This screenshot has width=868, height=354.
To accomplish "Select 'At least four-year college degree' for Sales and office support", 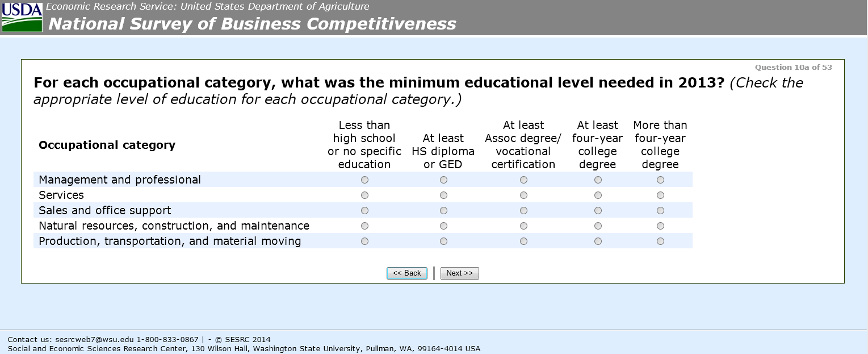I will [x=598, y=211].
